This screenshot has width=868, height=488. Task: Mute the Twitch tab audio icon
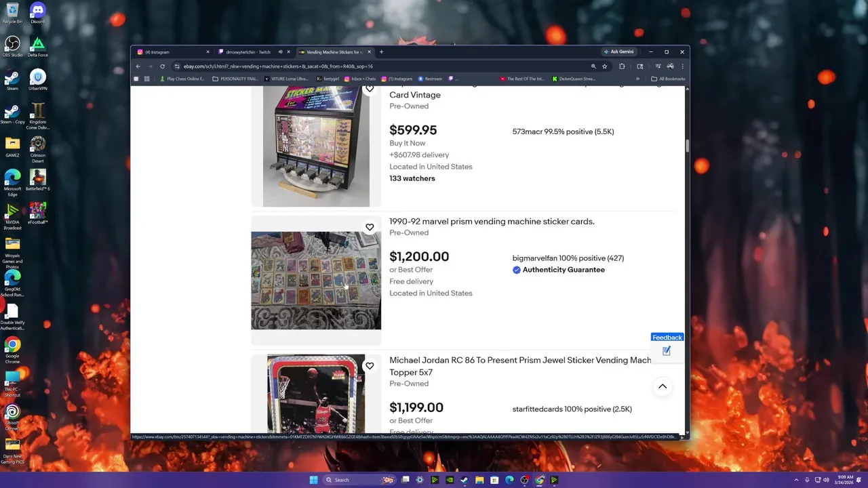click(x=280, y=52)
